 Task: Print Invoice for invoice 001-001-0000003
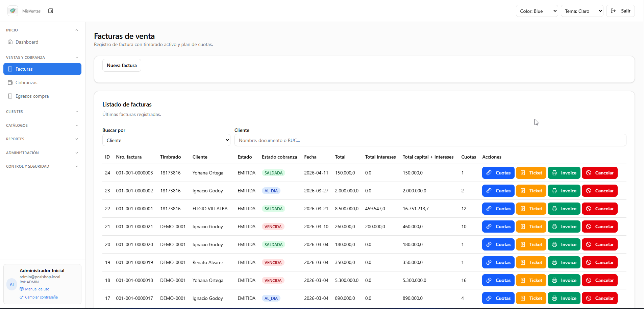[564, 173]
